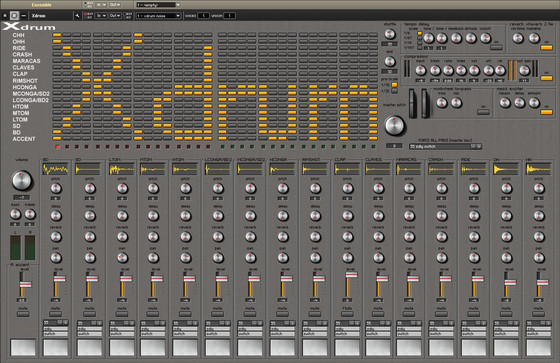Open the Ensemble row Out dropdown

click(x=114, y=5)
